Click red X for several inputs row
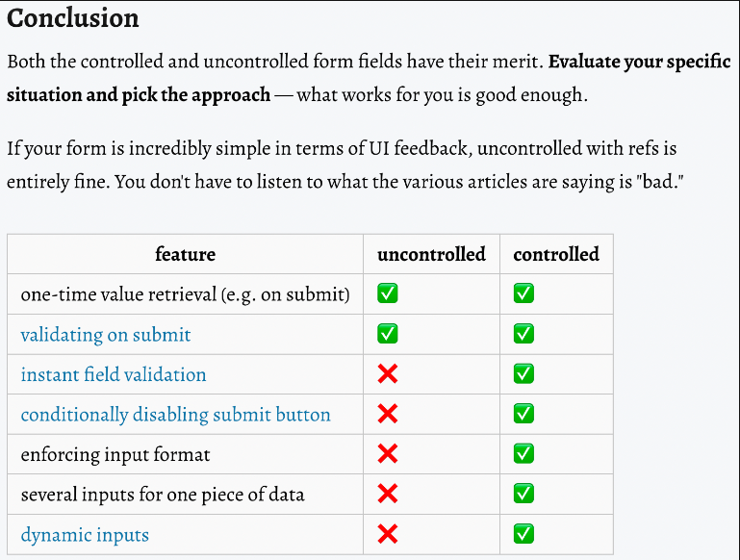 point(388,494)
